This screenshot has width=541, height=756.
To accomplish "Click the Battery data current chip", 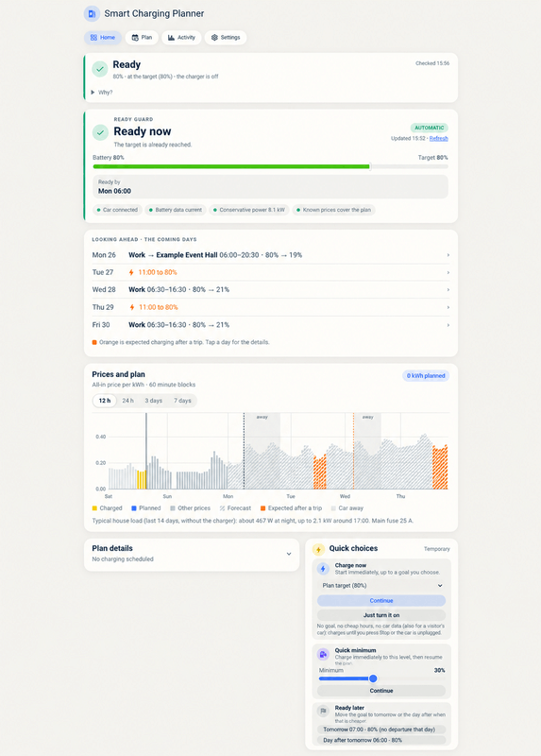I will click(x=176, y=210).
